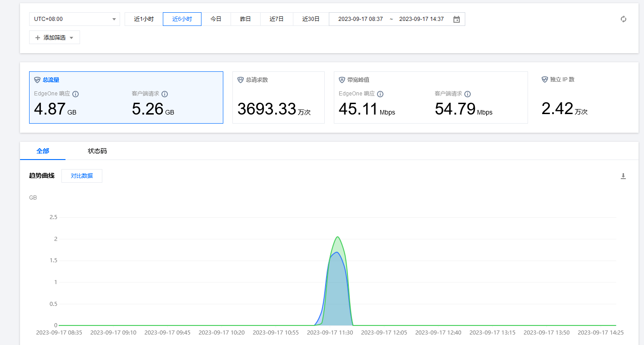Select the 近1小时 time range
Screen dimensions: 644x345
(144, 19)
